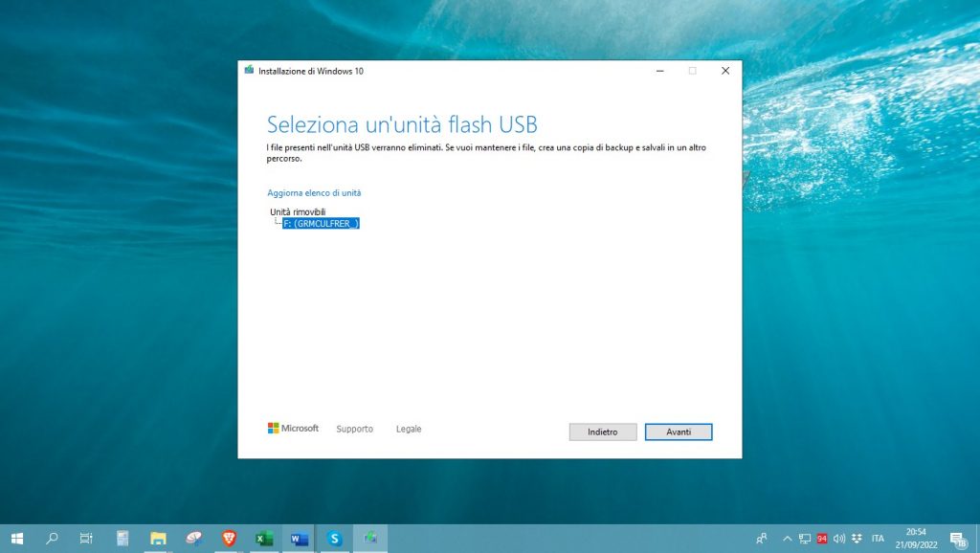Open the Legale link

pyautogui.click(x=409, y=430)
